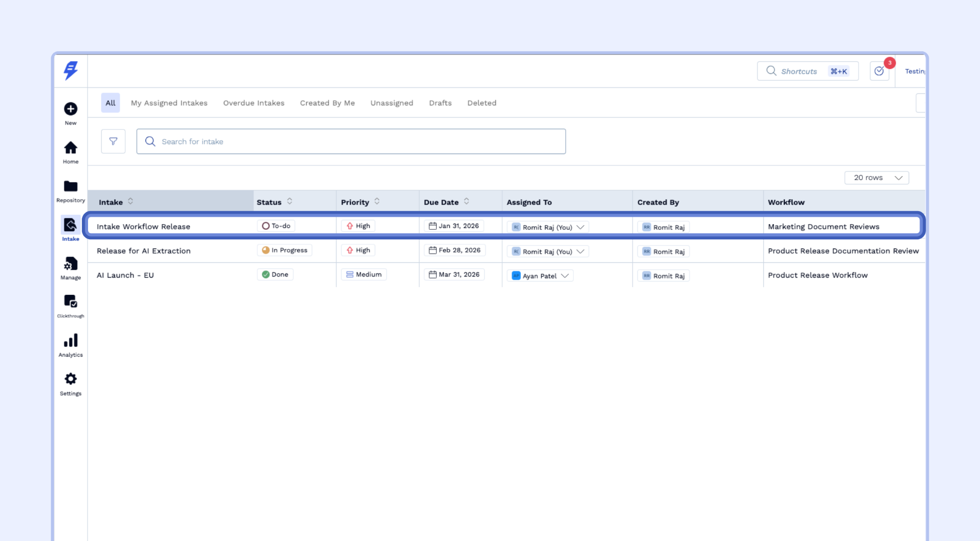Sort table by Status column

290,202
